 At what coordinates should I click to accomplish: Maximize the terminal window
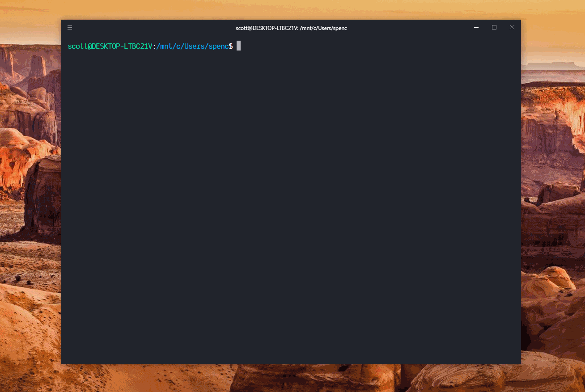[x=494, y=28]
